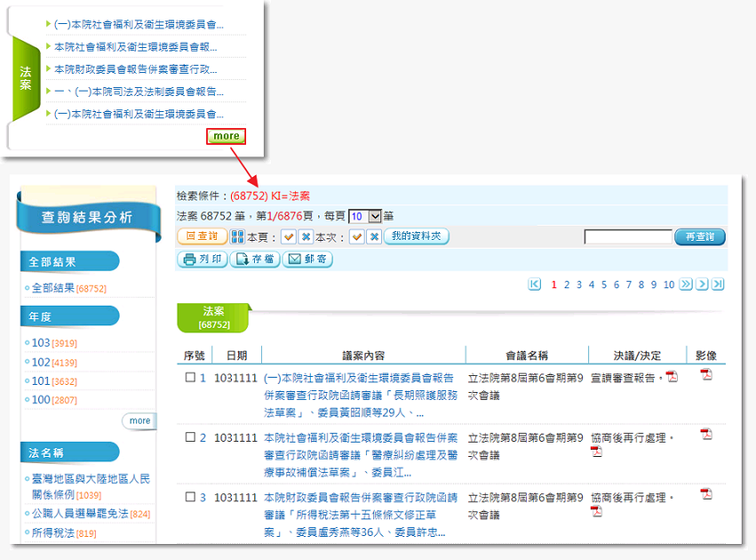The height and width of the screenshot is (560, 756).
Task: Select all on 本頁 with check icon
Action: point(288,237)
